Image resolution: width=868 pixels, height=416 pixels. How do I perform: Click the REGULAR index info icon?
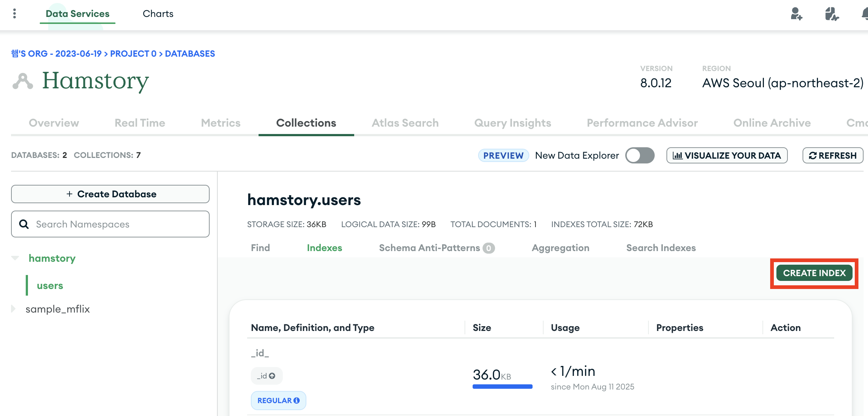[x=296, y=401]
